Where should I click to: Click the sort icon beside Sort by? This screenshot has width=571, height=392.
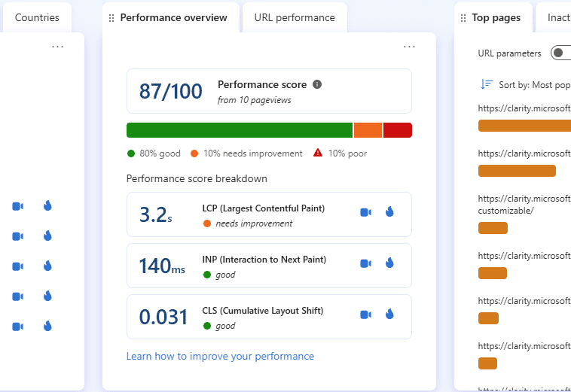487,85
